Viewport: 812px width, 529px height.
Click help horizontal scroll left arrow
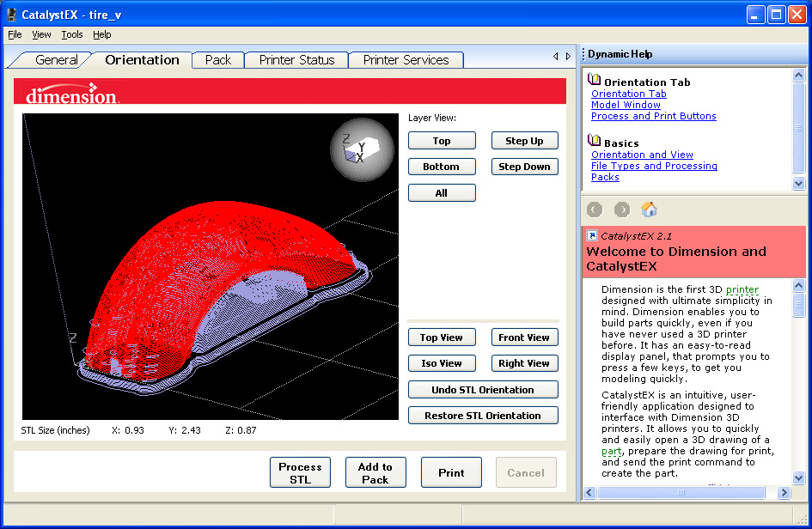pyautogui.click(x=589, y=492)
